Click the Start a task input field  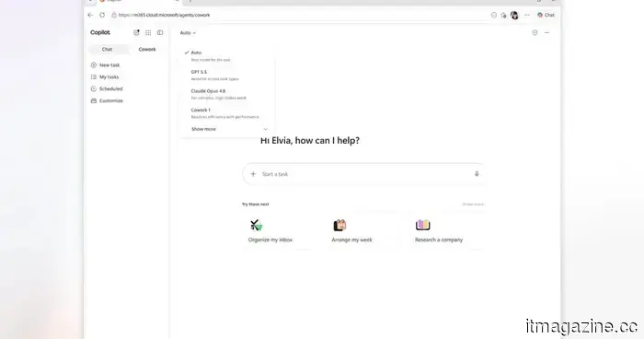(363, 174)
